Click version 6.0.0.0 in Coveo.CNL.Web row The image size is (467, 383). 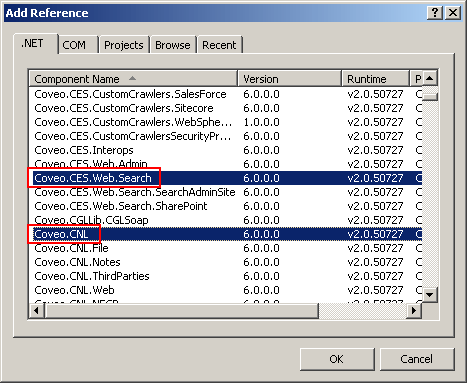pos(261,290)
